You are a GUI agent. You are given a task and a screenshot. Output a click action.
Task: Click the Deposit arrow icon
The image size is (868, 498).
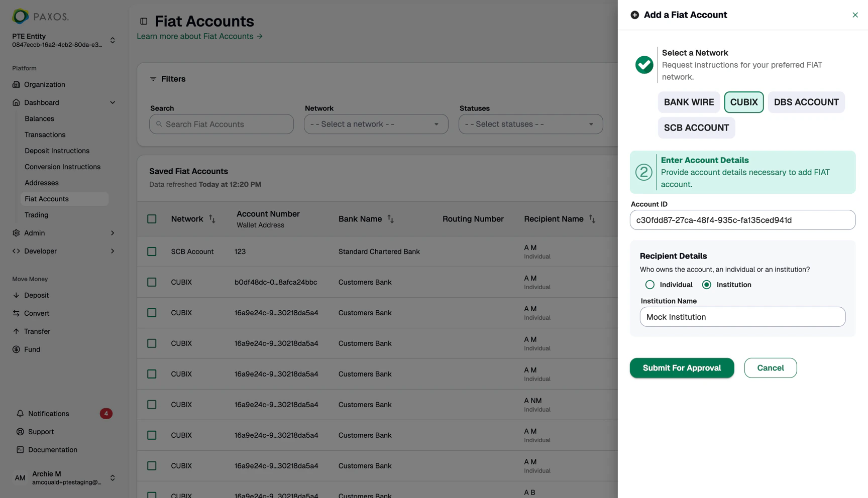pos(16,295)
